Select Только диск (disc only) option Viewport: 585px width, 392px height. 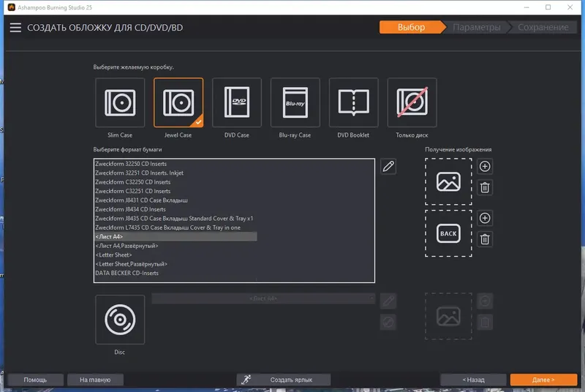point(412,102)
